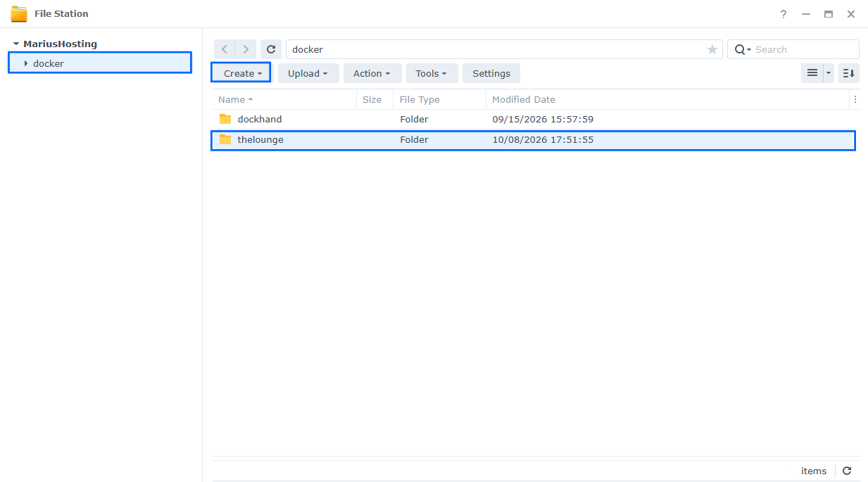Sort by File Type column header

[x=439, y=99]
